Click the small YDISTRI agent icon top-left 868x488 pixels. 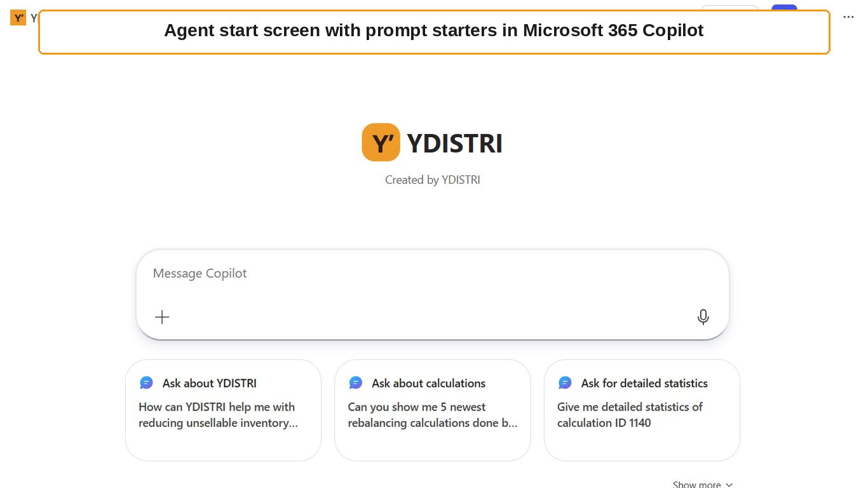tap(18, 18)
